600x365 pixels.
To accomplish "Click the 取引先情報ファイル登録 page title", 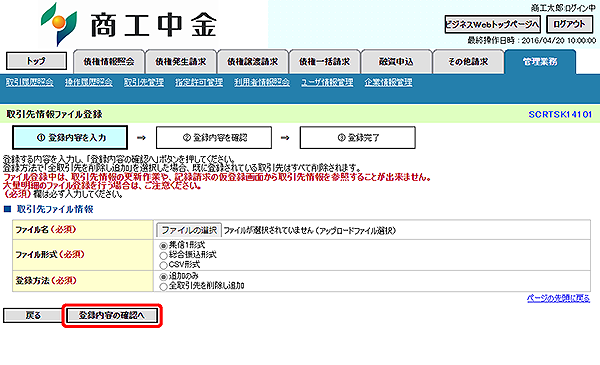I will [x=54, y=114].
